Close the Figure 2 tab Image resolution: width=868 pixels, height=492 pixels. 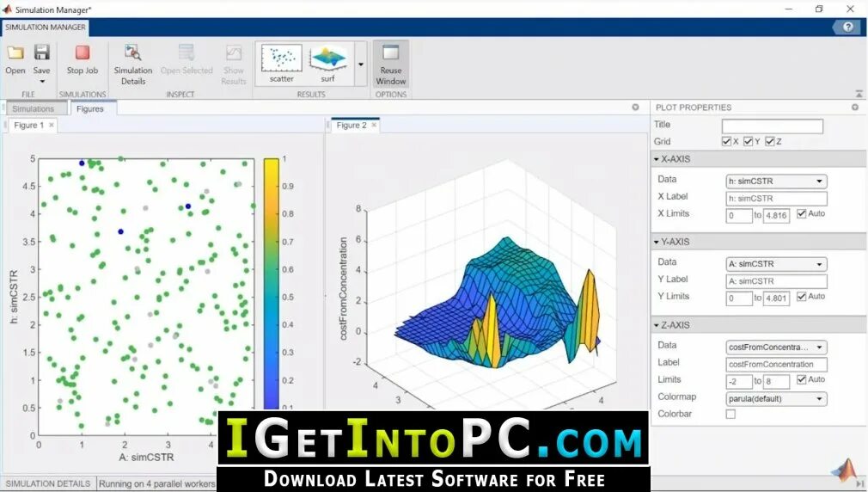point(374,126)
